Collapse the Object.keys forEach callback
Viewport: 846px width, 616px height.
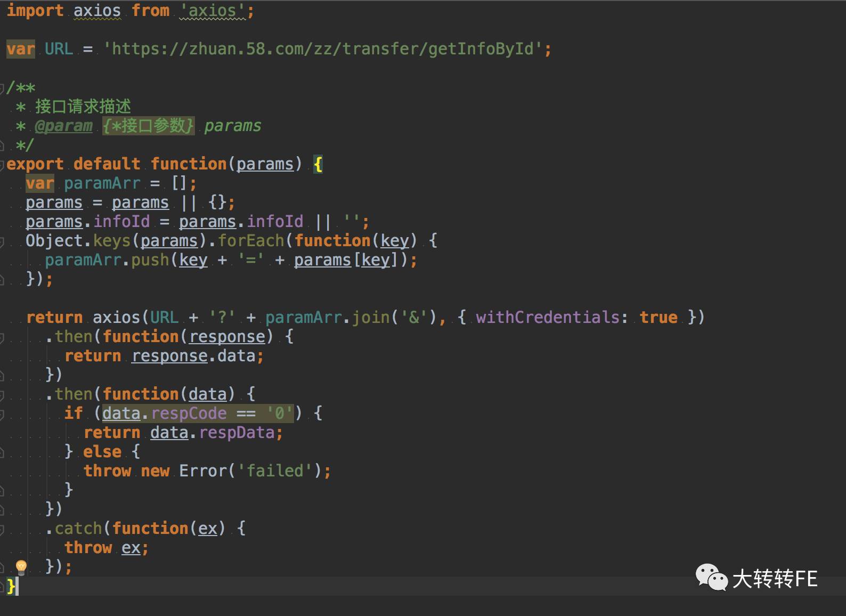2,241
